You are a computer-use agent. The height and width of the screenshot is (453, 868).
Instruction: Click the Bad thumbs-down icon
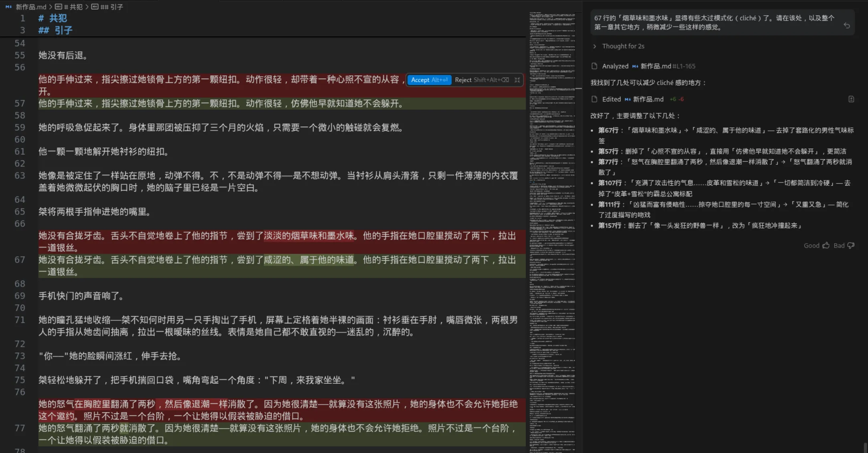(x=851, y=245)
